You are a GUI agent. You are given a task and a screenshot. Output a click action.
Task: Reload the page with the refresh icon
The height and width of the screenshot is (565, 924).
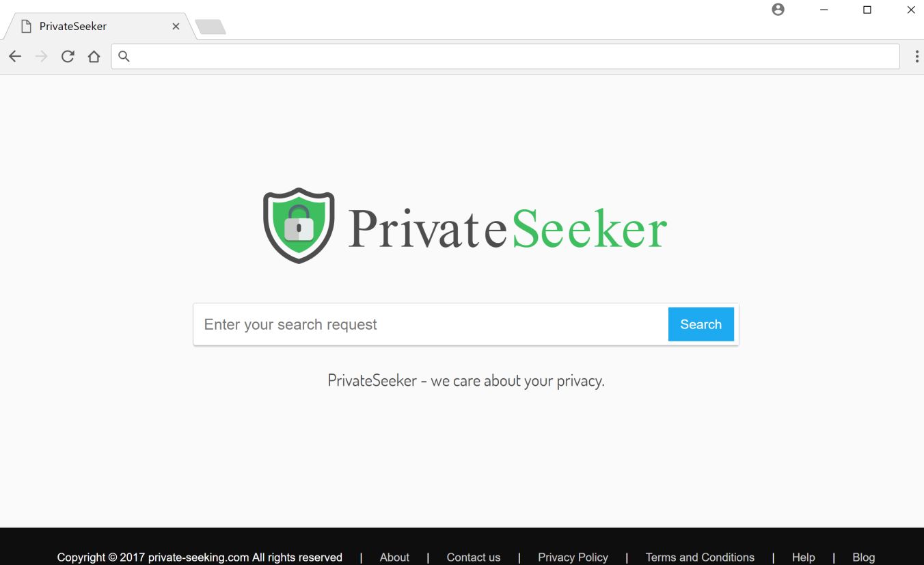[x=68, y=57]
